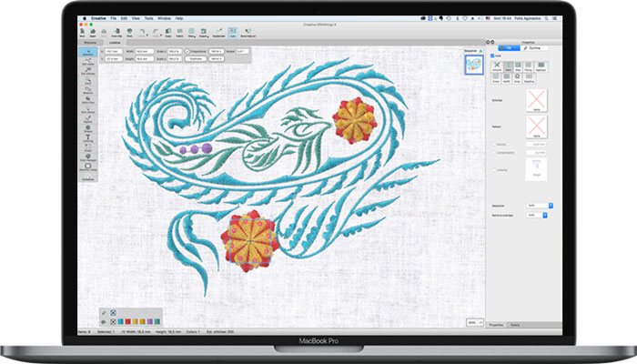Select the design thumbnail in Sequence panel
This screenshot has height=364, width=637.
pos(473,64)
